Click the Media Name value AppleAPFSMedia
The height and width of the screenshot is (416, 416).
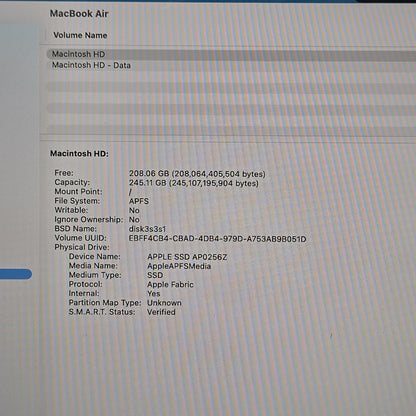click(179, 266)
